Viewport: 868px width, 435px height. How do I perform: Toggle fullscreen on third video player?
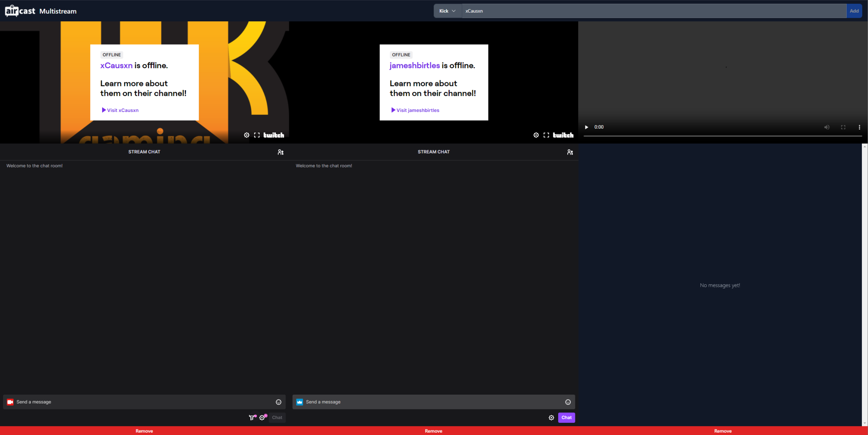click(x=843, y=127)
